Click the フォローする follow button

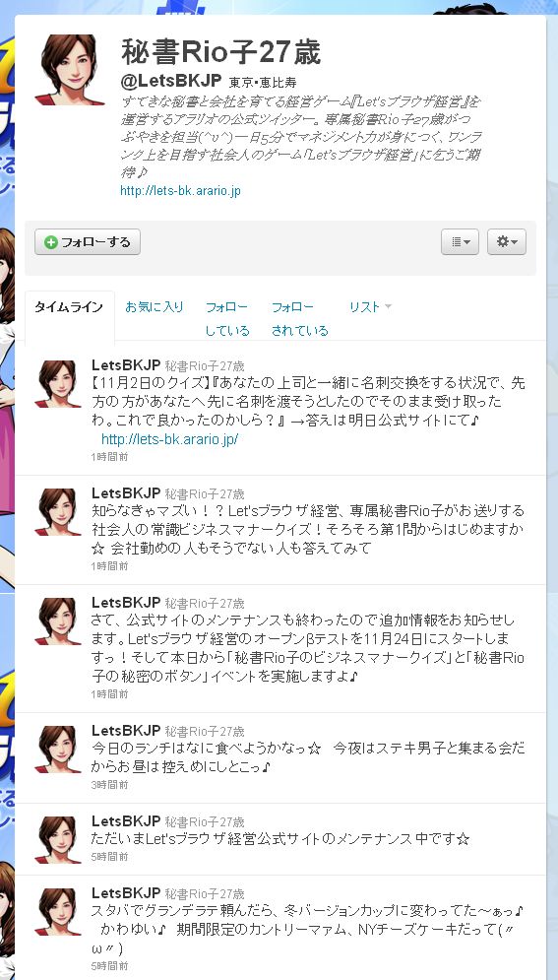(x=88, y=242)
